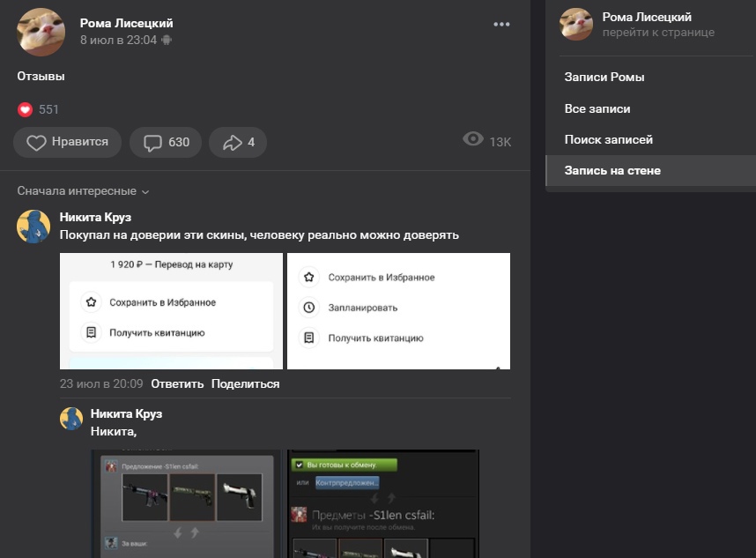This screenshot has width=756, height=558.
Task: Click Рома Лисецкий's cat avatar in post header
Action: click(x=41, y=32)
